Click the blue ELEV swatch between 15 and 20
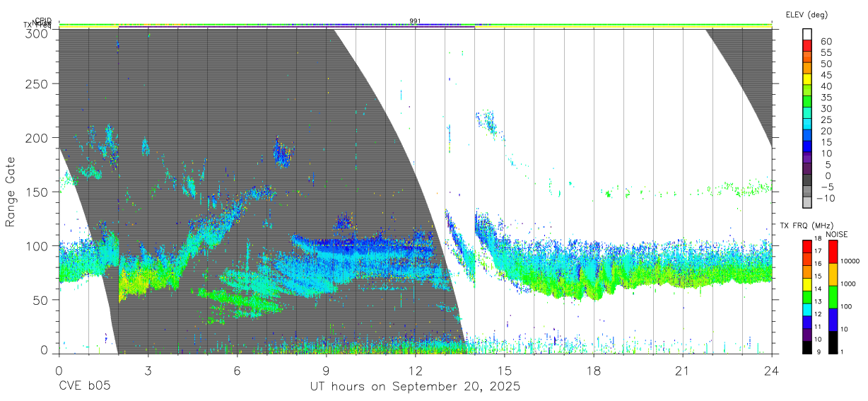This screenshot has height=401, width=868. pyautogui.click(x=807, y=136)
